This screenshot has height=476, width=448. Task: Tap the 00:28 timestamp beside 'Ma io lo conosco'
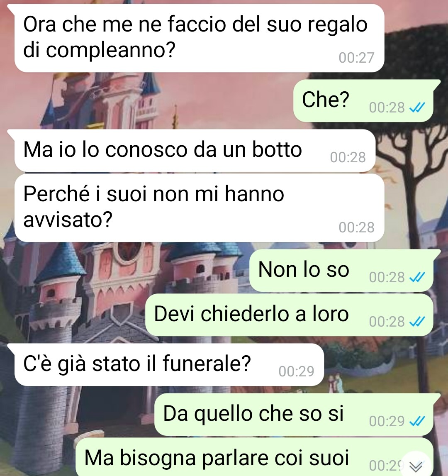(348, 157)
